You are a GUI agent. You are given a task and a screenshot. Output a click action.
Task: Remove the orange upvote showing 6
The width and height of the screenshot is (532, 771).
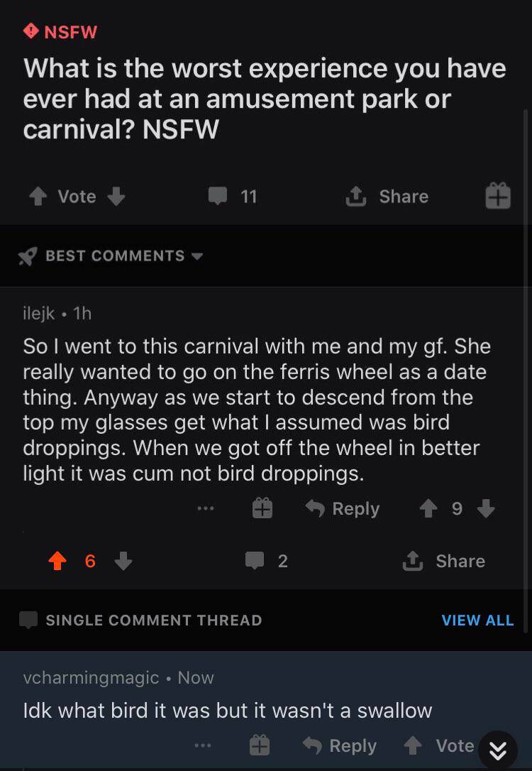pos(57,561)
